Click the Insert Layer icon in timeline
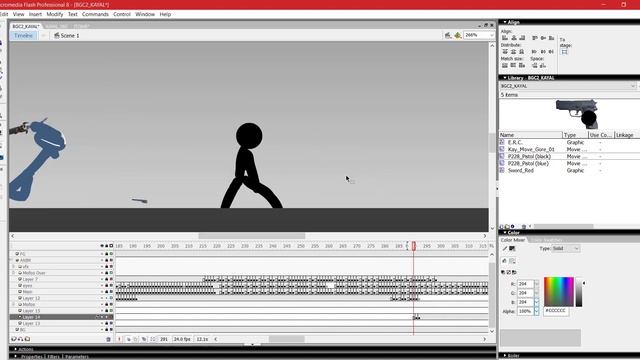640x360 pixels. pos(13,339)
